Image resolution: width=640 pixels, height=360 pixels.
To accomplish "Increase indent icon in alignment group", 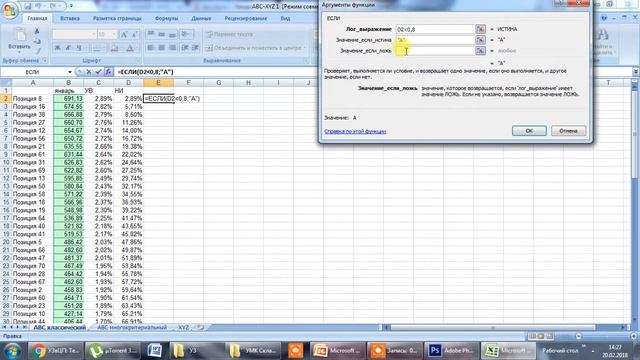I will 196,48.
